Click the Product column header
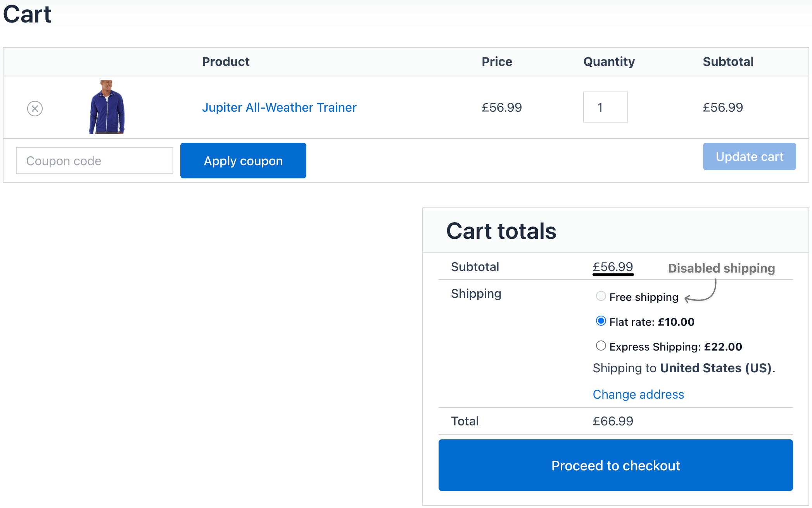The width and height of the screenshot is (812, 508). (x=226, y=62)
